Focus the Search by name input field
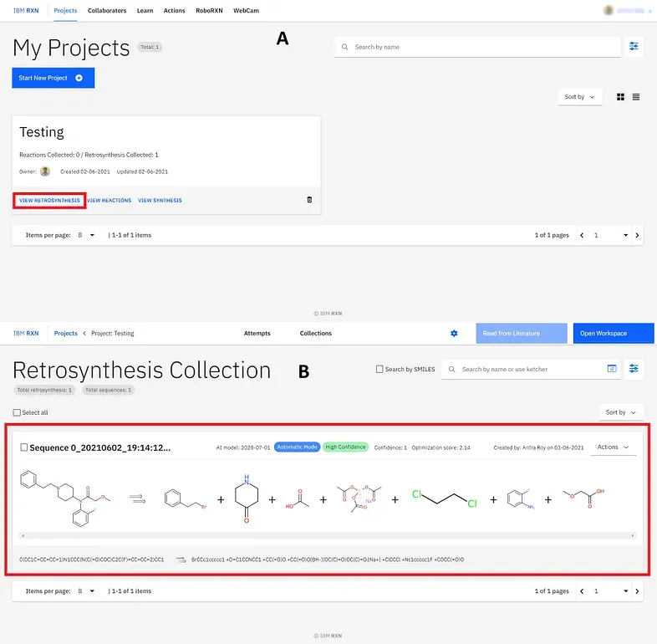The height and width of the screenshot is (644, 657). 477,47
